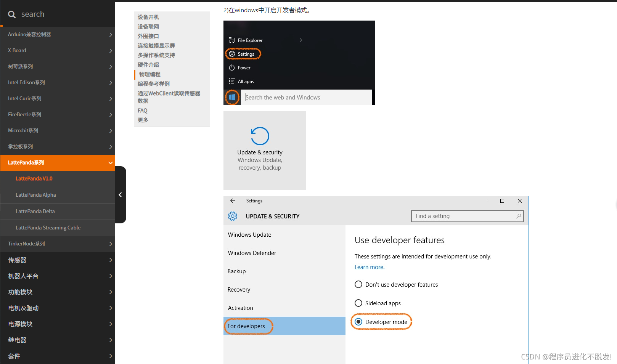Expand the Intel Curie系列 category

pos(57,98)
